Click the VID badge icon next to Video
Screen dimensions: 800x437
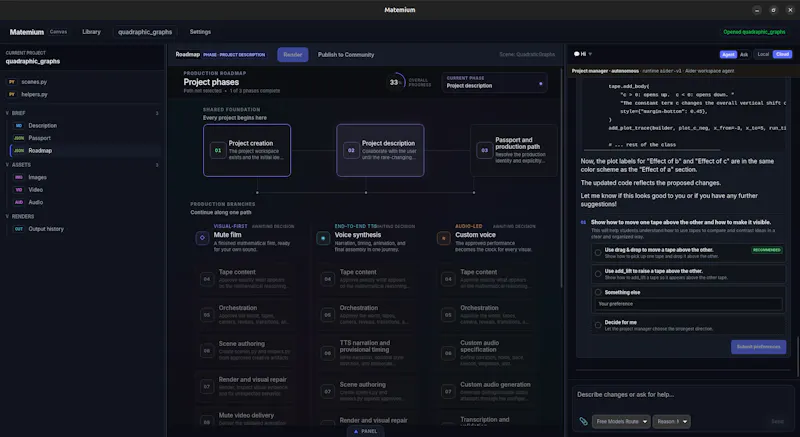click(19, 190)
